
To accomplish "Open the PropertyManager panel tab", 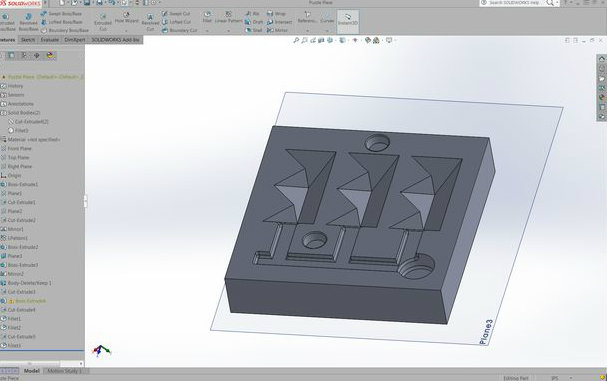I will [x=11, y=56].
